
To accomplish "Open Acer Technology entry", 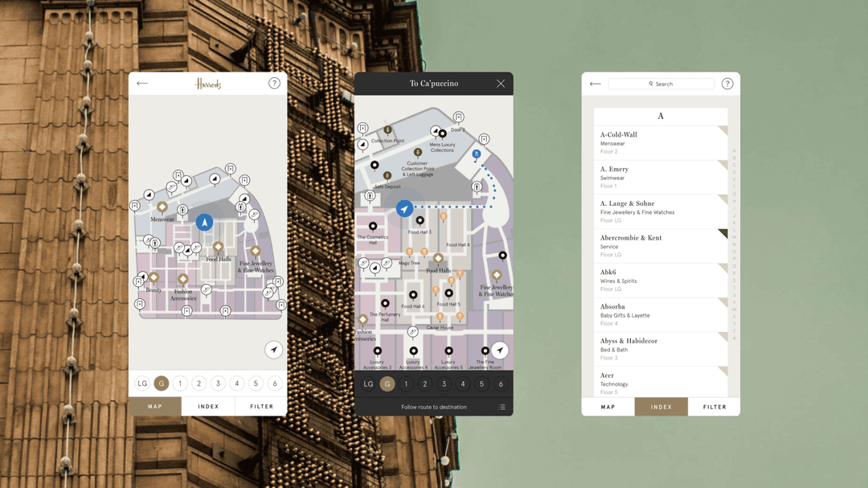I will pyautogui.click(x=661, y=382).
